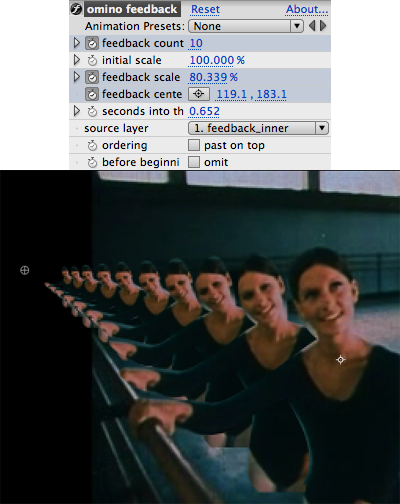Check the 'past on top' checkbox
Image resolution: width=400 pixels, height=504 pixels.
194,145
